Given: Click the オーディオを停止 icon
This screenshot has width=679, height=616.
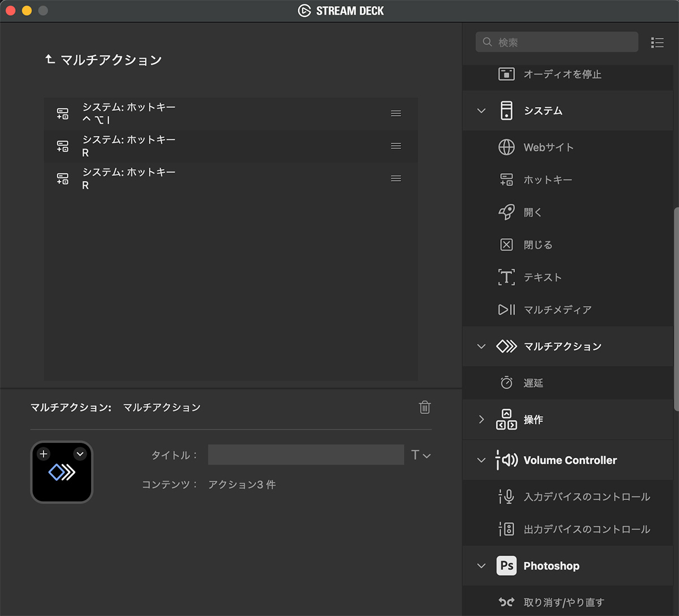Looking at the screenshot, I should [x=506, y=74].
